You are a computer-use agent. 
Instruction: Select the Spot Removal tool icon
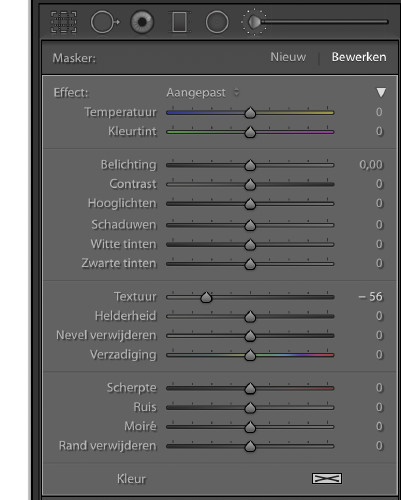(x=105, y=22)
